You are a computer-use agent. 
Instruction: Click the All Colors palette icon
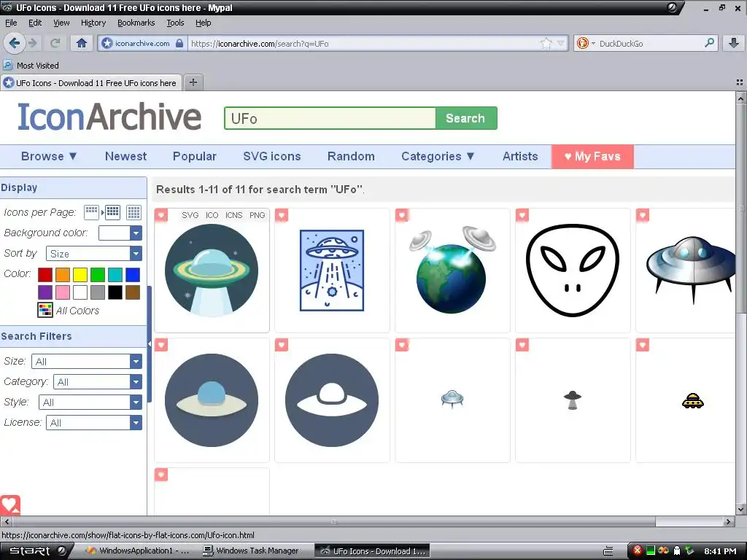pyautogui.click(x=45, y=310)
